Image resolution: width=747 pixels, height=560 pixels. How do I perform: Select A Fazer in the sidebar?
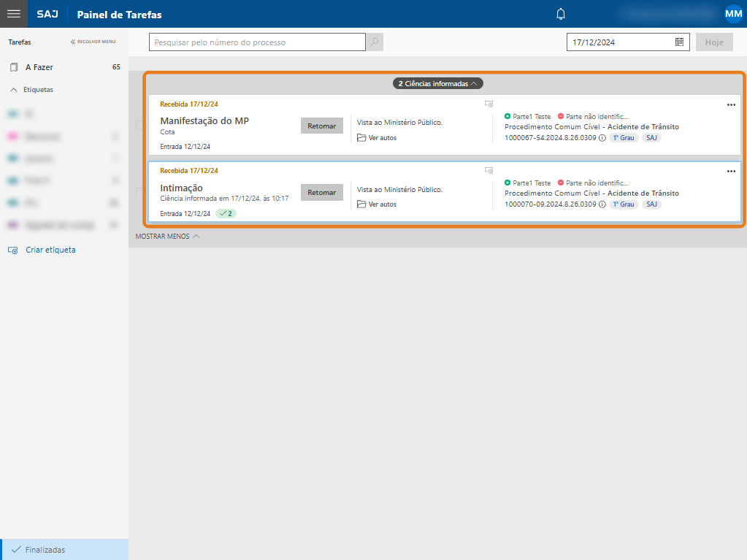(x=39, y=67)
